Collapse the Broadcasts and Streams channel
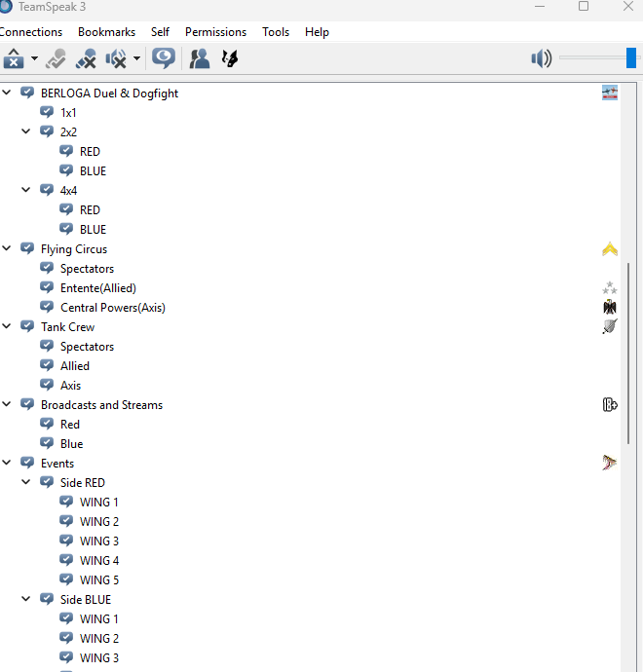Screen dimensions: 643x672 7,404
